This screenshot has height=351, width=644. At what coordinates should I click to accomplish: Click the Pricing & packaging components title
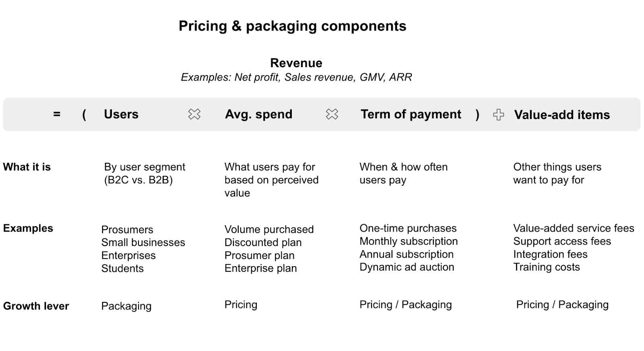coord(293,26)
